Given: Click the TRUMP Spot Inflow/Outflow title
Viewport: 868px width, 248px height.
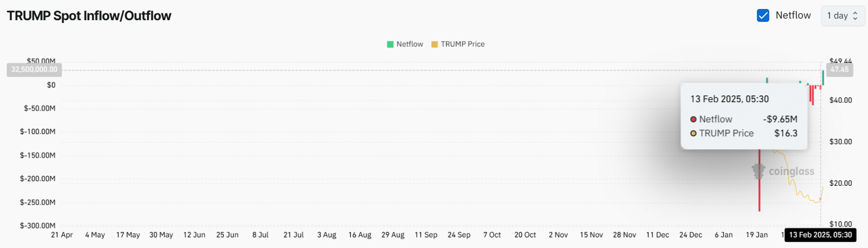Looking at the screenshot, I should [89, 16].
